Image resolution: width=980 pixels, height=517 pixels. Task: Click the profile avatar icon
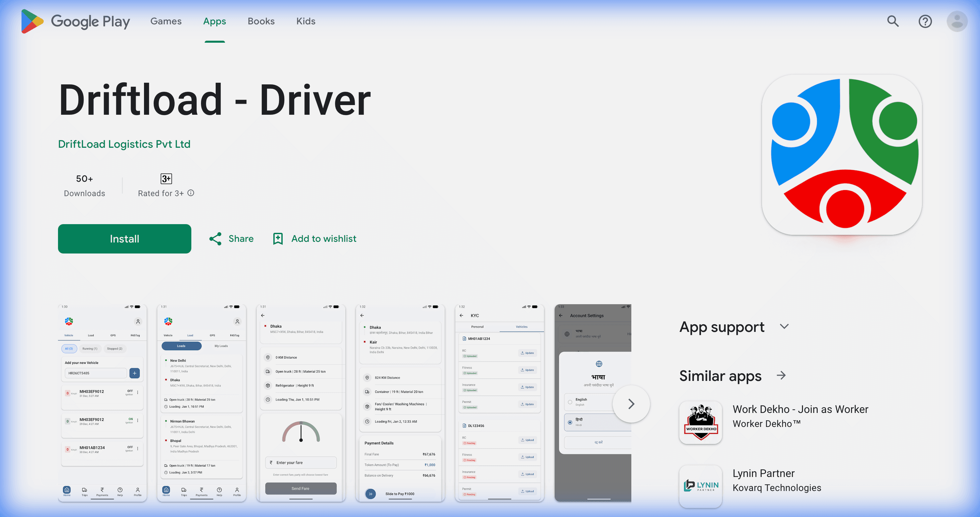(x=957, y=21)
